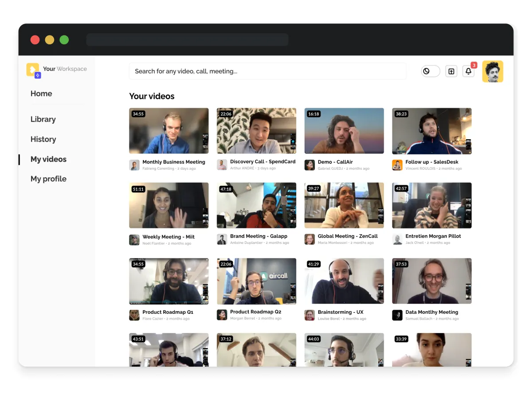Open the user profile avatar
The image size is (532, 399).
click(x=493, y=71)
